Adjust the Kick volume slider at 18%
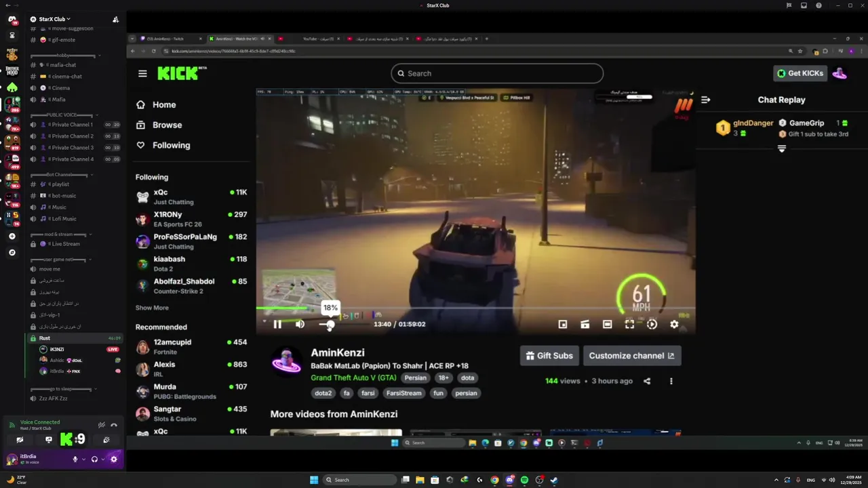 pyautogui.click(x=330, y=324)
